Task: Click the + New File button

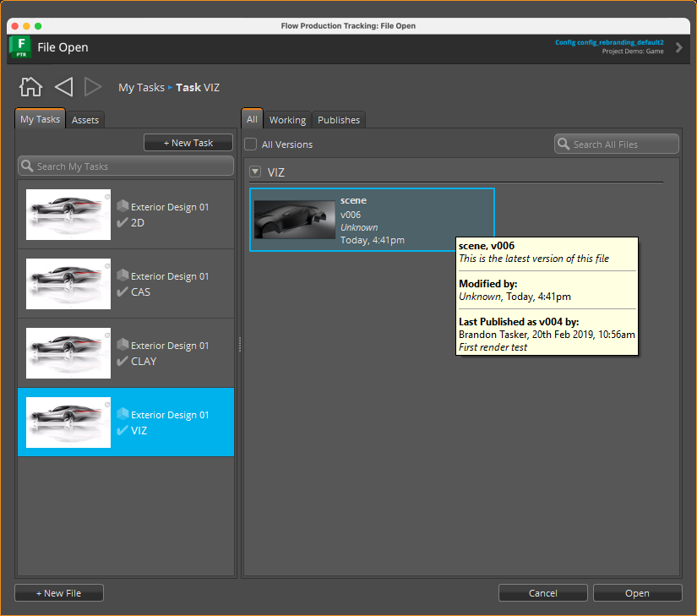Action: [59, 593]
